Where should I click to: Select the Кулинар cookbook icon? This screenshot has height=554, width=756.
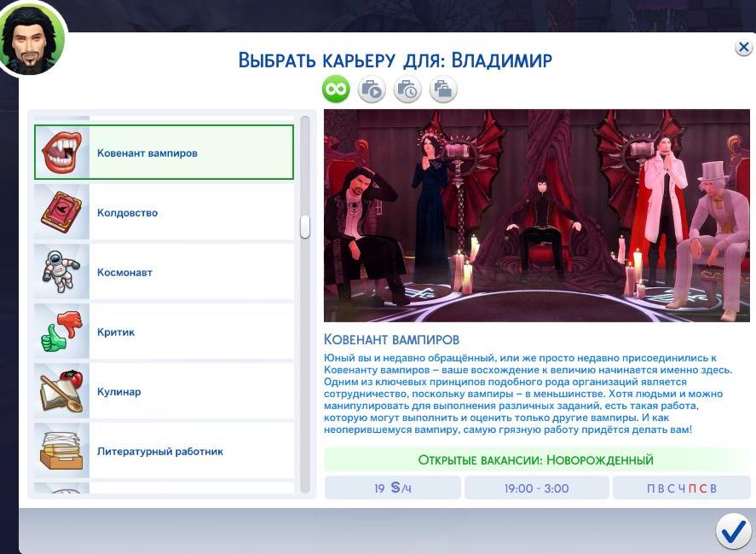tap(62, 392)
